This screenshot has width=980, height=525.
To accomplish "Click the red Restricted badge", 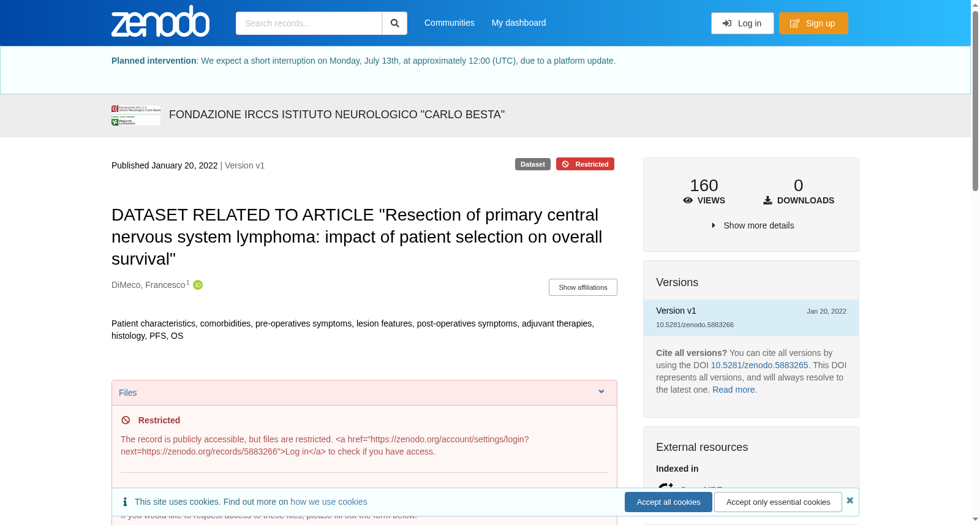I will 585,164.
